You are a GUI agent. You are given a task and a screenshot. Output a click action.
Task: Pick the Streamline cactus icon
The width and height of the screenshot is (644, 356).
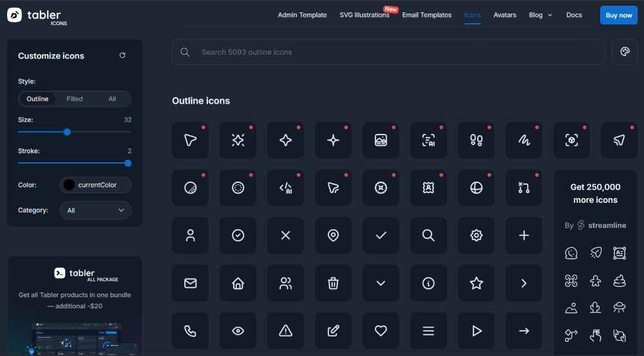pos(596,308)
